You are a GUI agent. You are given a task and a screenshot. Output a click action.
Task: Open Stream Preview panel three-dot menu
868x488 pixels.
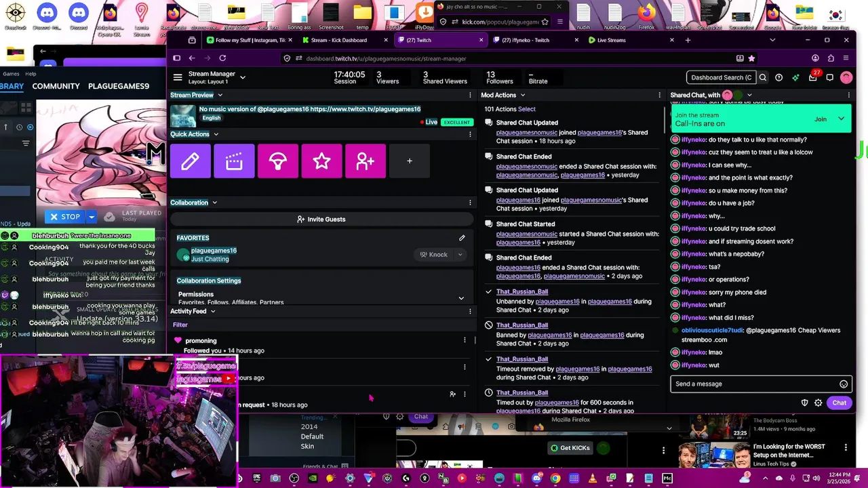point(470,95)
